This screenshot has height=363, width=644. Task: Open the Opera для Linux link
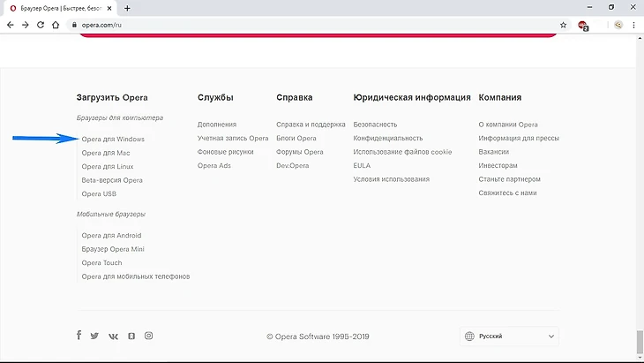click(x=108, y=167)
